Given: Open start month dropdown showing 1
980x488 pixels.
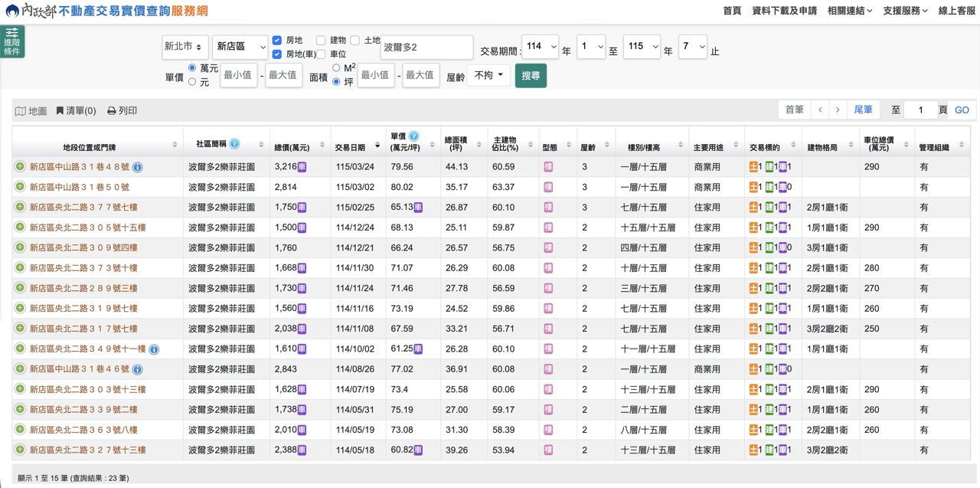Looking at the screenshot, I should pos(591,47).
